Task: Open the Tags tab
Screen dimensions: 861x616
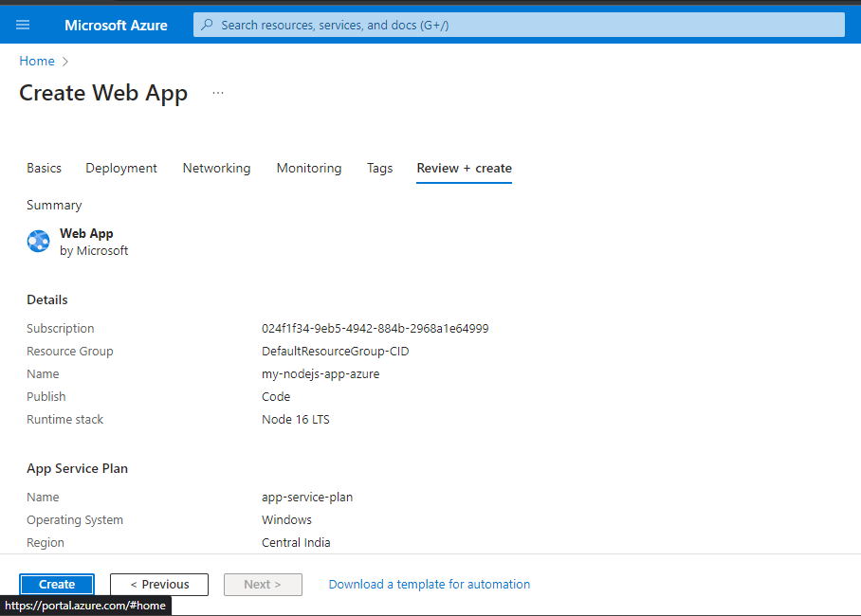Action: pyautogui.click(x=379, y=168)
